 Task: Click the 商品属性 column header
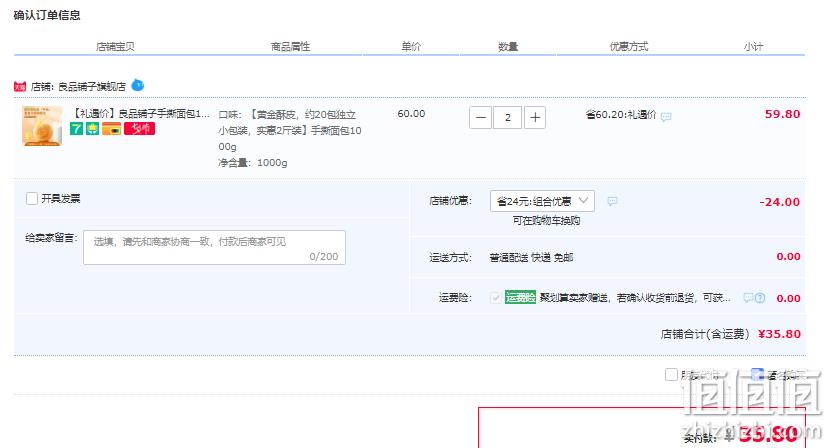click(x=290, y=47)
